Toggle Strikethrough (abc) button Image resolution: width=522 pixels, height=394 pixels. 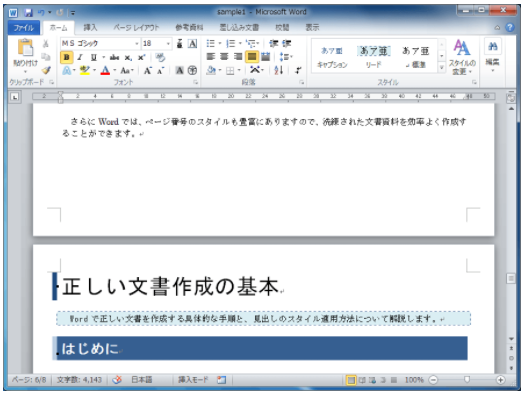click(114, 57)
